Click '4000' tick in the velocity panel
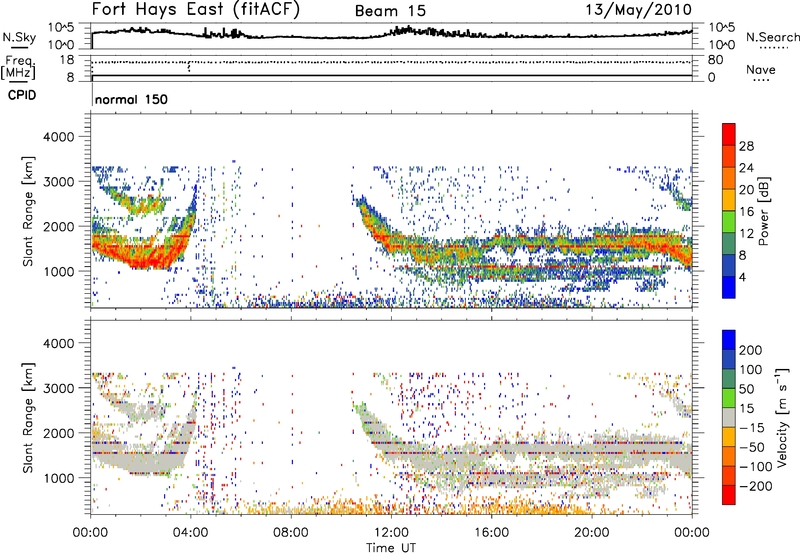This screenshot has height=554, width=800. (x=59, y=343)
